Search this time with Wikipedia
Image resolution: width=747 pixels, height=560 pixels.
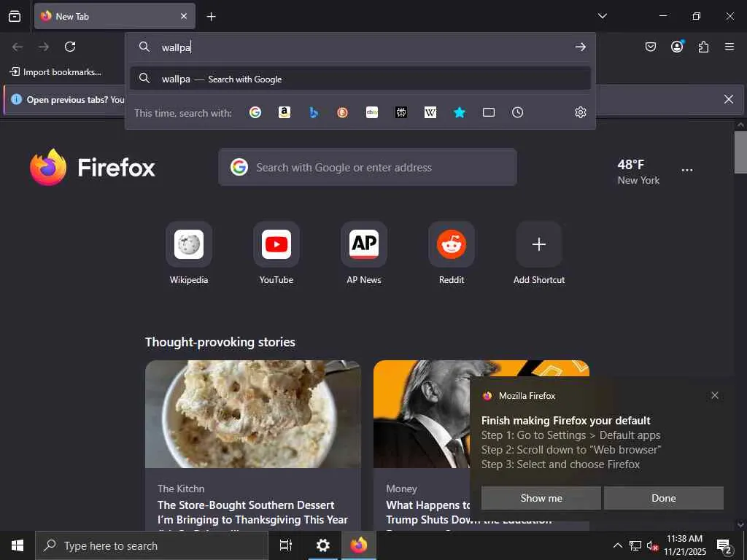430,112
